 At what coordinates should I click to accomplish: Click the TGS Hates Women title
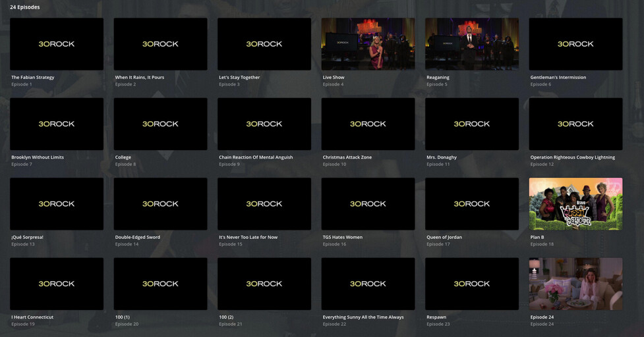pos(343,237)
